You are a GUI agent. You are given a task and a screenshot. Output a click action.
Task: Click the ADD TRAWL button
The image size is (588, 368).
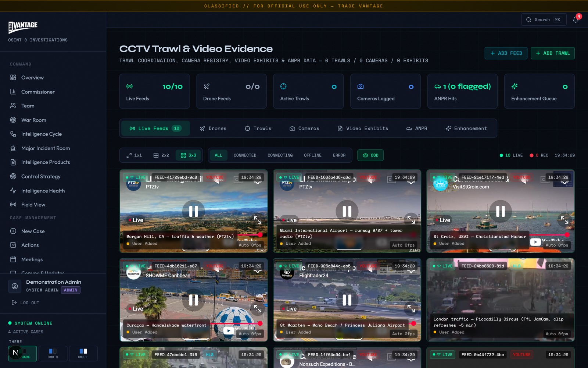[553, 53]
